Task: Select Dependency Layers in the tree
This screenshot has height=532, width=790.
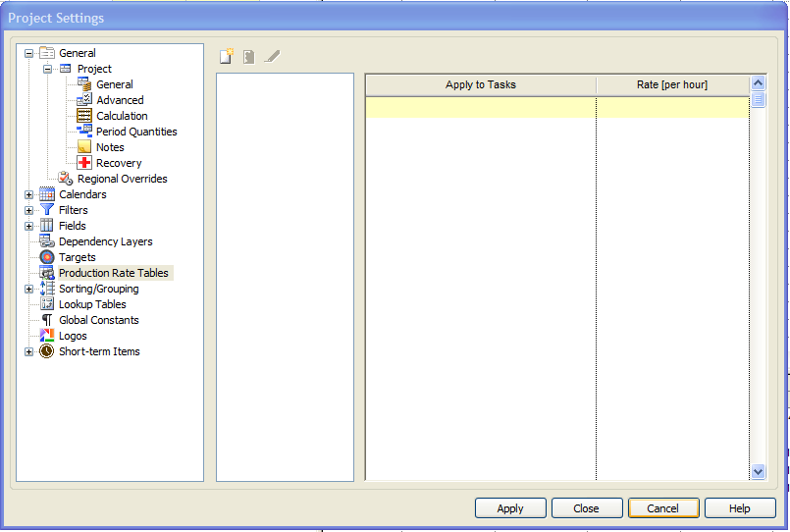Action: (105, 241)
